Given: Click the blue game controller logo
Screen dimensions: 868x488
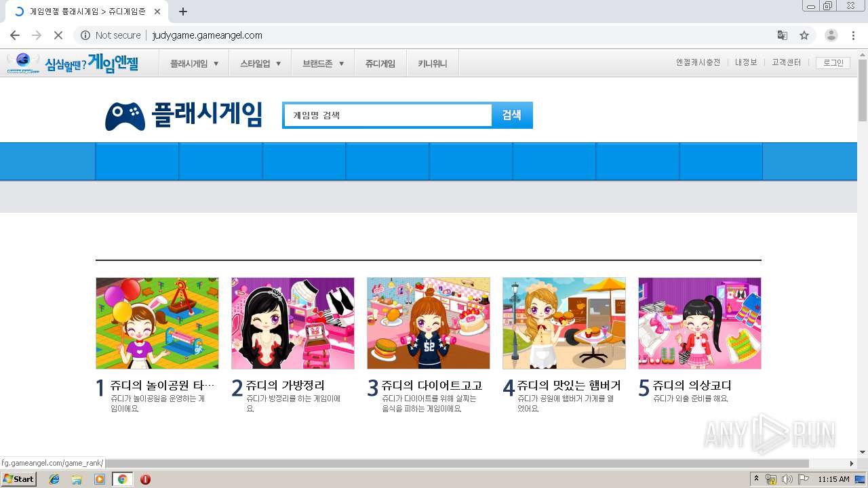Looking at the screenshot, I should click(x=125, y=116).
